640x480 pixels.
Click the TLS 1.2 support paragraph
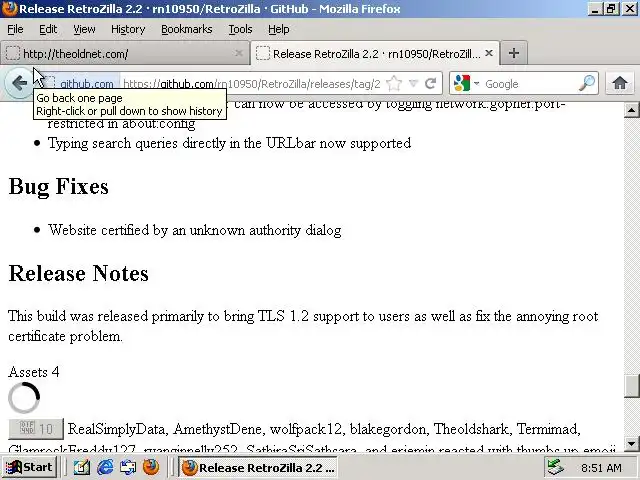pos(303,326)
